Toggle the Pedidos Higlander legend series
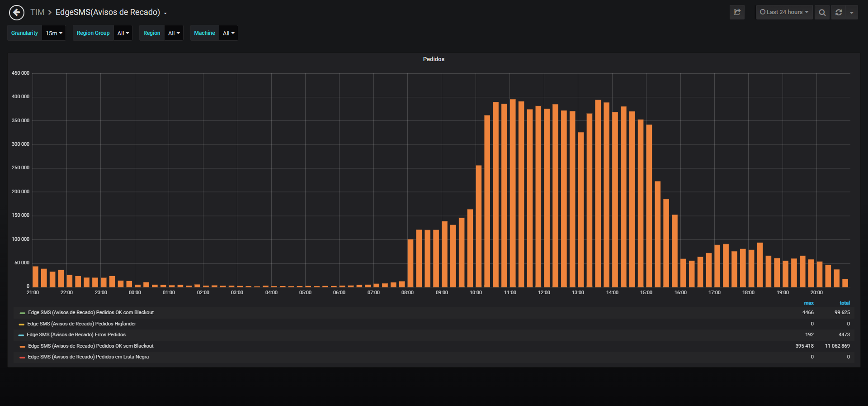 tap(81, 324)
